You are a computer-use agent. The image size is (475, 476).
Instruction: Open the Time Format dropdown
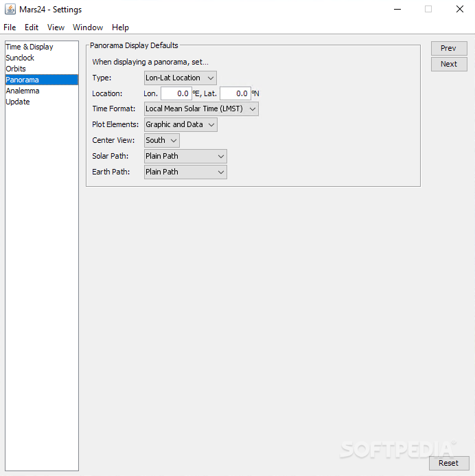click(201, 109)
